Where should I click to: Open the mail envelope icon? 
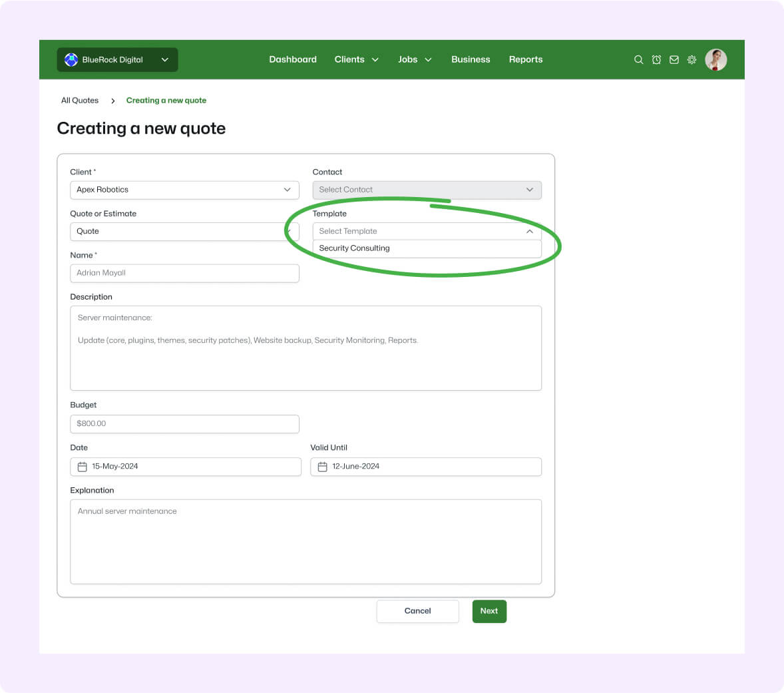coord(674,59)
